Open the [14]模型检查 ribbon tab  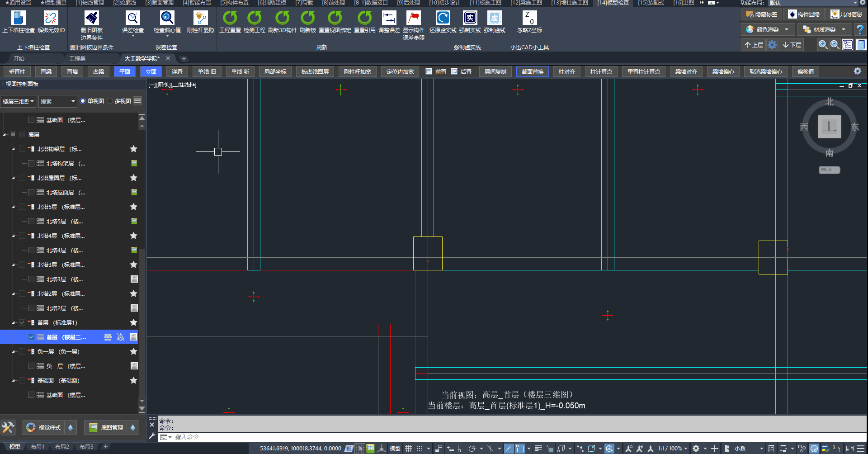click(x=613, y=3)
